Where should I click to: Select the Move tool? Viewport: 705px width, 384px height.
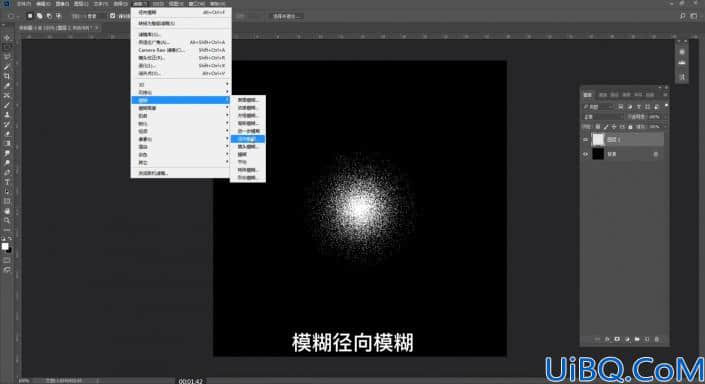point(7,38)
